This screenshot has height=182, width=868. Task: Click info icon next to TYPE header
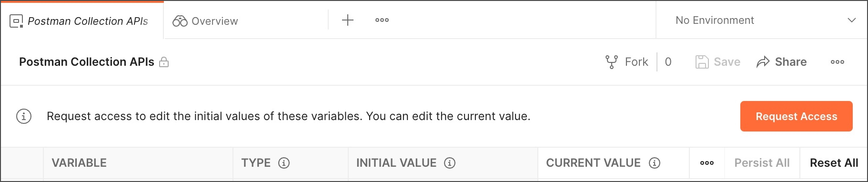click(x=284, y=163)
